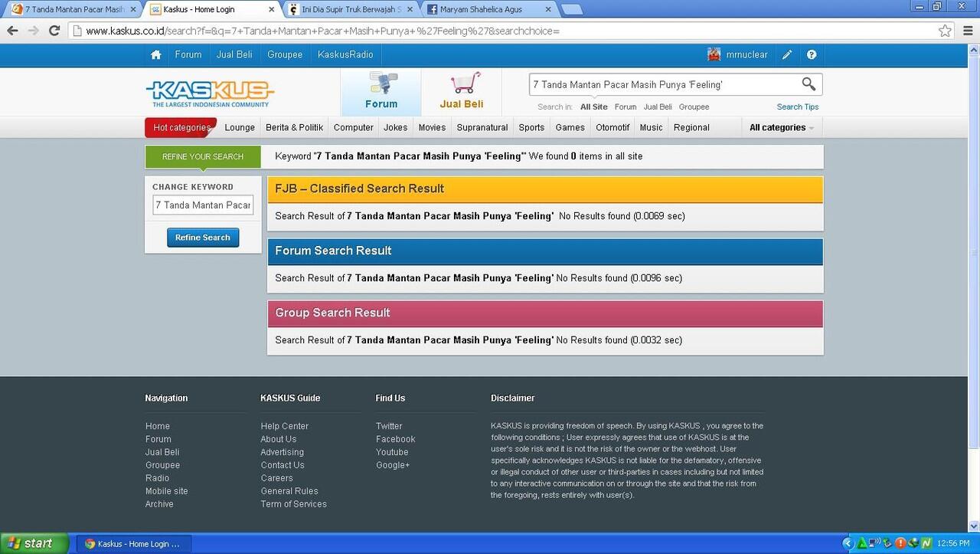Open Google+ link under Find Us

393,465
